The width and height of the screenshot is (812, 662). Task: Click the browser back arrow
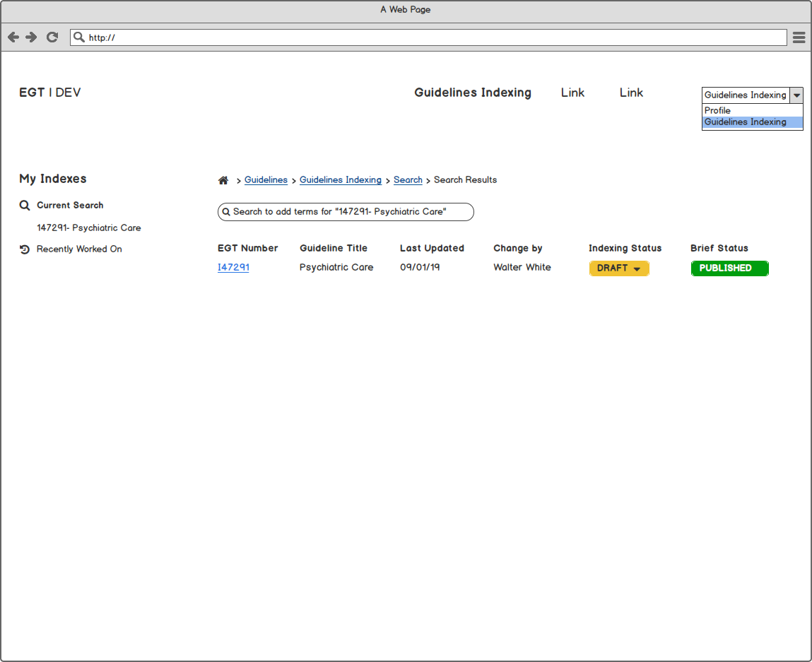(x=13, y=37)
